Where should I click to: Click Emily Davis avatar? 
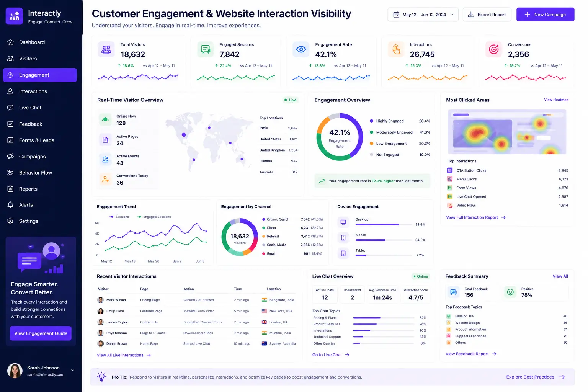click(x=101, y=311)
